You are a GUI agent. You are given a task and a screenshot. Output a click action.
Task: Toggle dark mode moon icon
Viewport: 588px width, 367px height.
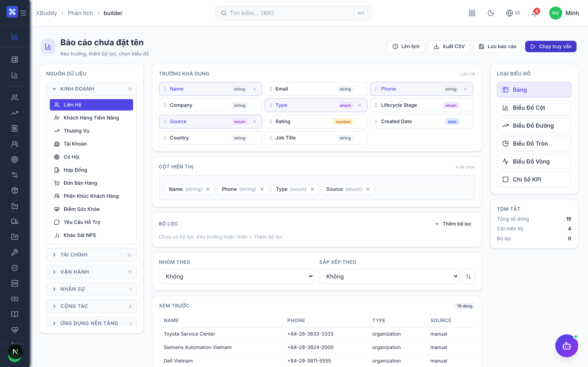491,13
